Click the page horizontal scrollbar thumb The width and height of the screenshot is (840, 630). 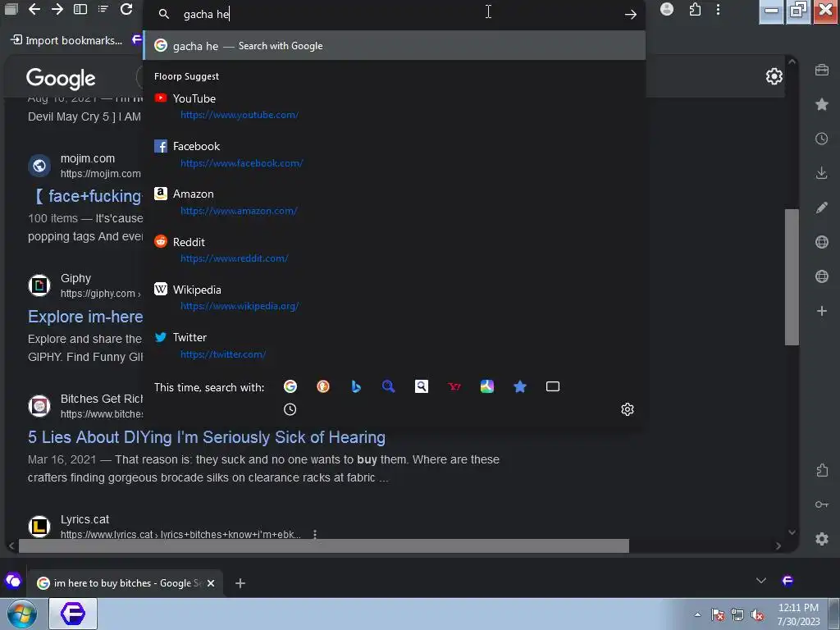(323, 546)
